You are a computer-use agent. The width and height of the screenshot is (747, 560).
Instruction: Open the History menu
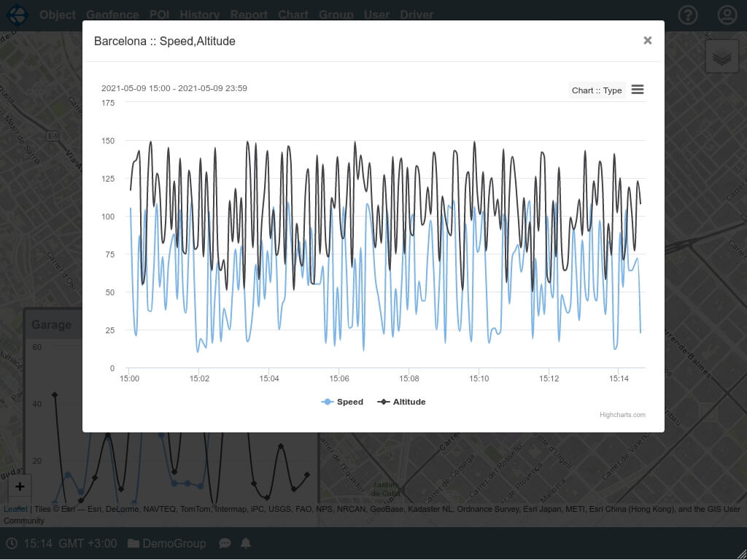pos(199,15)
